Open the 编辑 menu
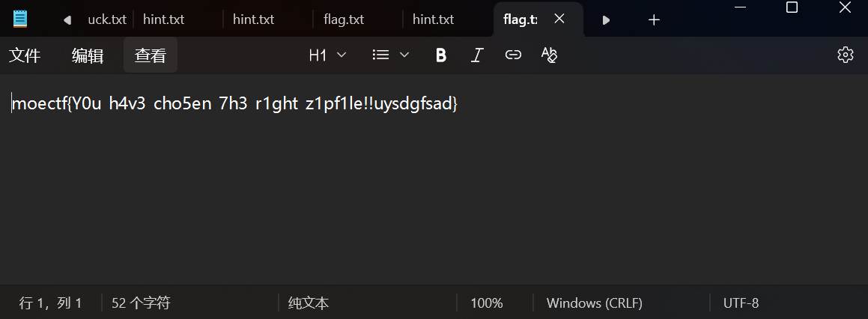 (88, 55)
